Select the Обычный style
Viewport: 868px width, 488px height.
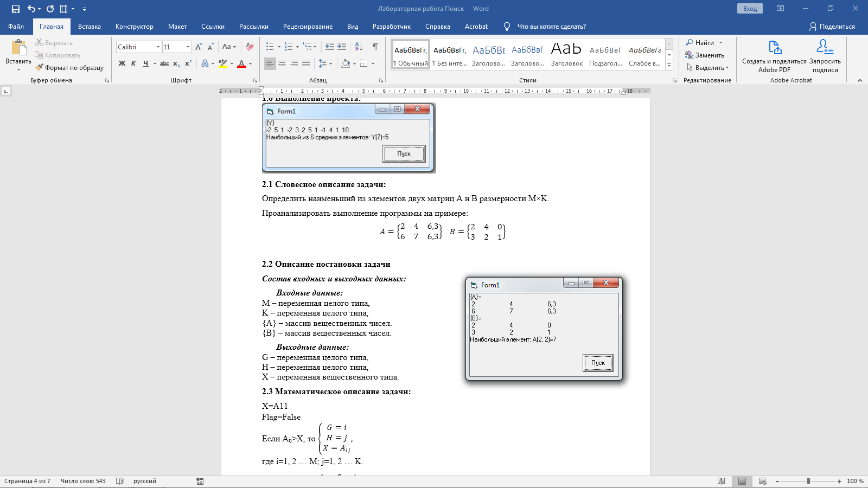[411, 55]
